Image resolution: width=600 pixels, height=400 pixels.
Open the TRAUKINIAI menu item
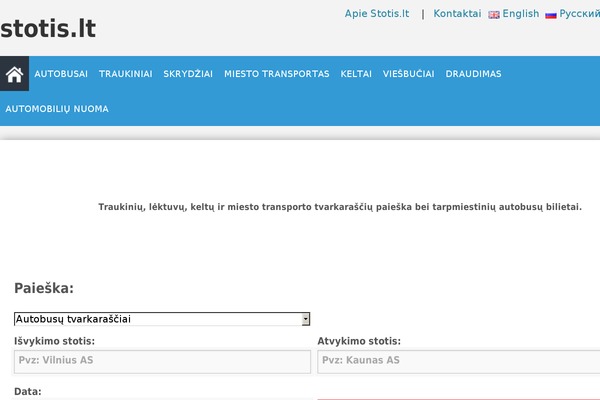click(x=126, y=74)
